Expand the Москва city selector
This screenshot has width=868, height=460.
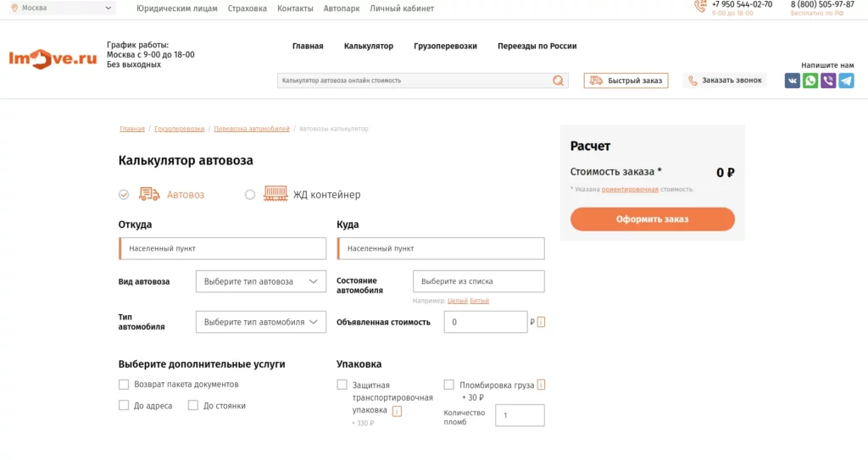61,8
